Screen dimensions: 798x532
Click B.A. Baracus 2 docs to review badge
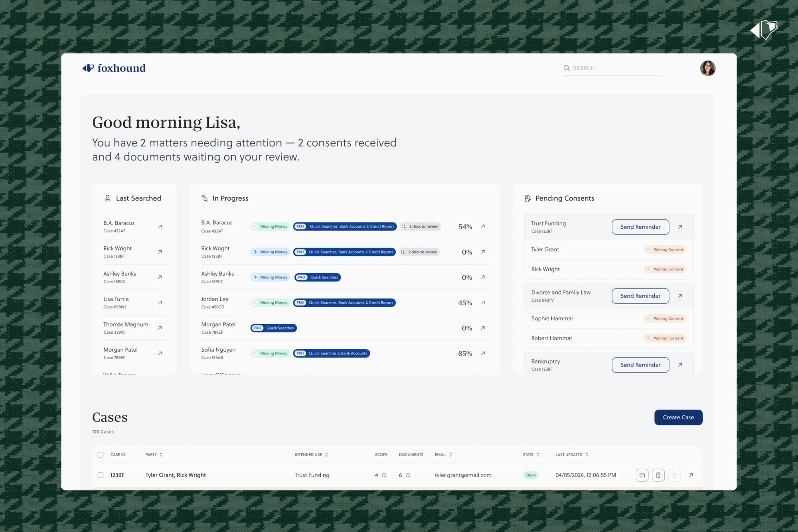tap(420, 226)
